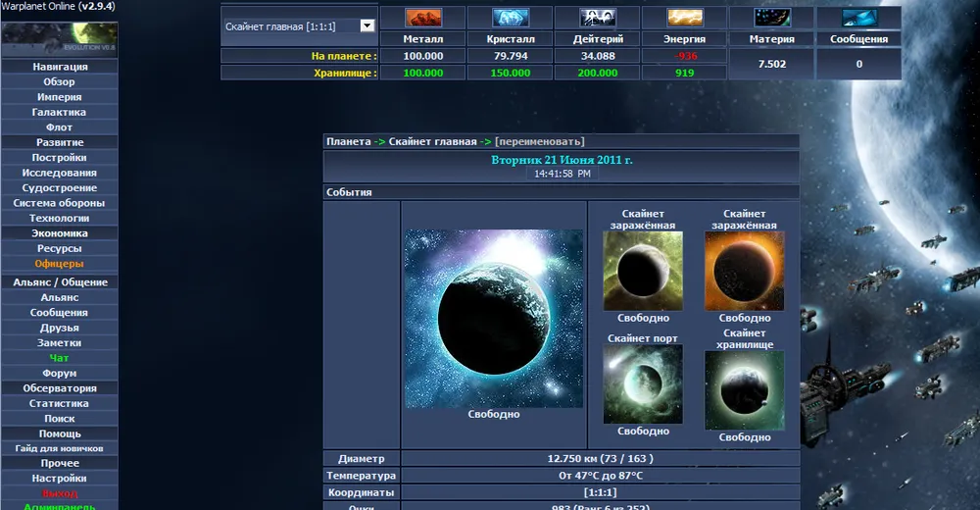Viewport: 980px width, 510px height.
Task: Select the Скайнет хранилище planet image
Action: [x=745, y=390]
